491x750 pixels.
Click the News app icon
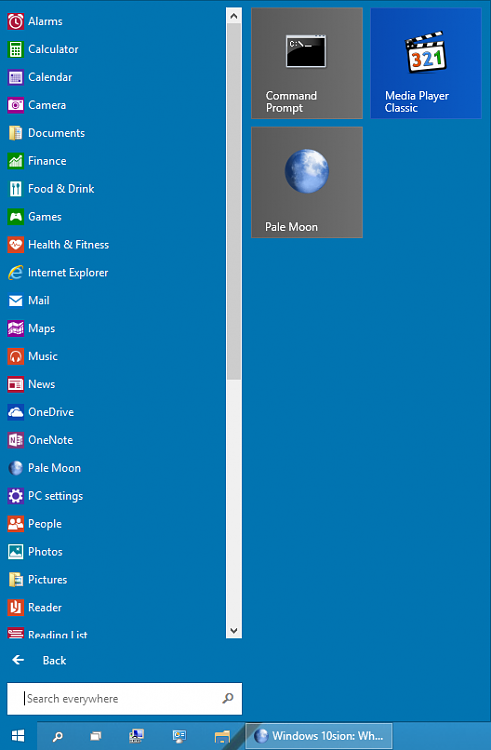click(x=15, y=384)
